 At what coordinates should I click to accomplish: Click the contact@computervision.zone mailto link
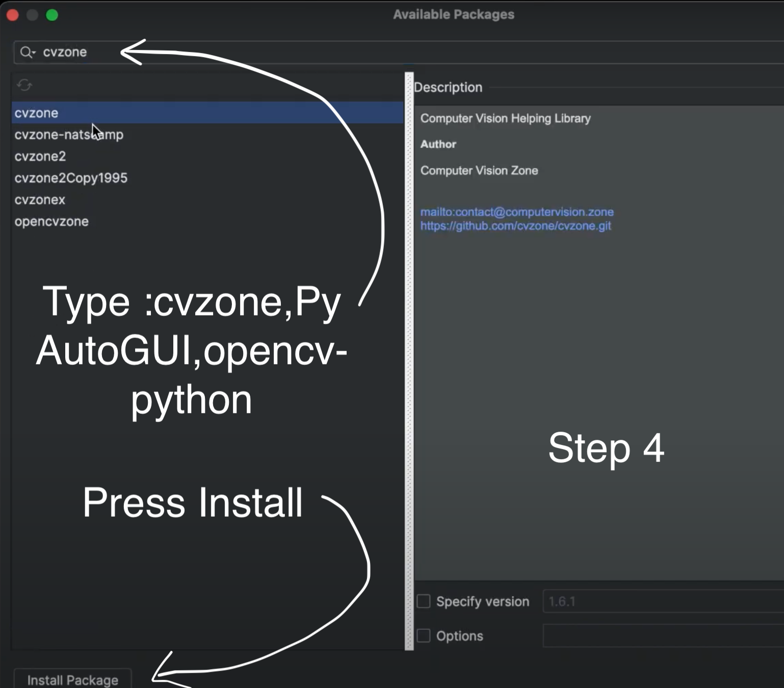tap(517, 213)
